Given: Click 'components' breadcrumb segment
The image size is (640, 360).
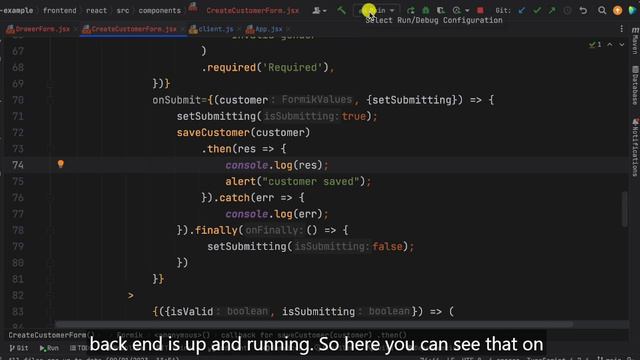Looking at the screenshot, I should [x=160, y=10].
